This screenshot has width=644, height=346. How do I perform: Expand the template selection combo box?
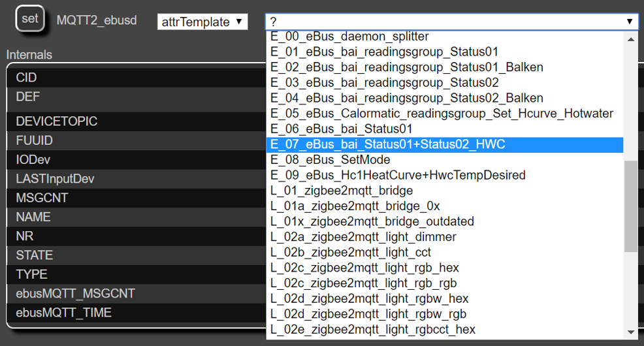pyautogui.click(x=452, y=22)
